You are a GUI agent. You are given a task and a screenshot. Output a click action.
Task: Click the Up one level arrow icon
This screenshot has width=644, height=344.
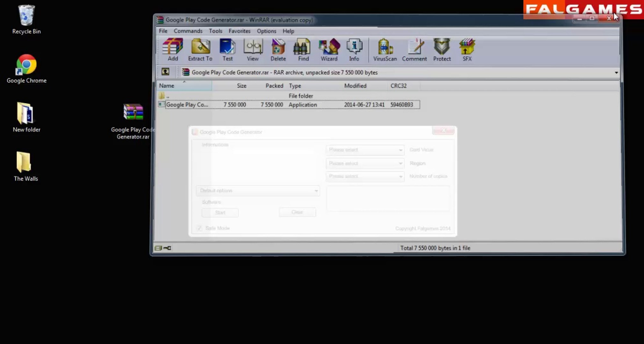(165, 72)
